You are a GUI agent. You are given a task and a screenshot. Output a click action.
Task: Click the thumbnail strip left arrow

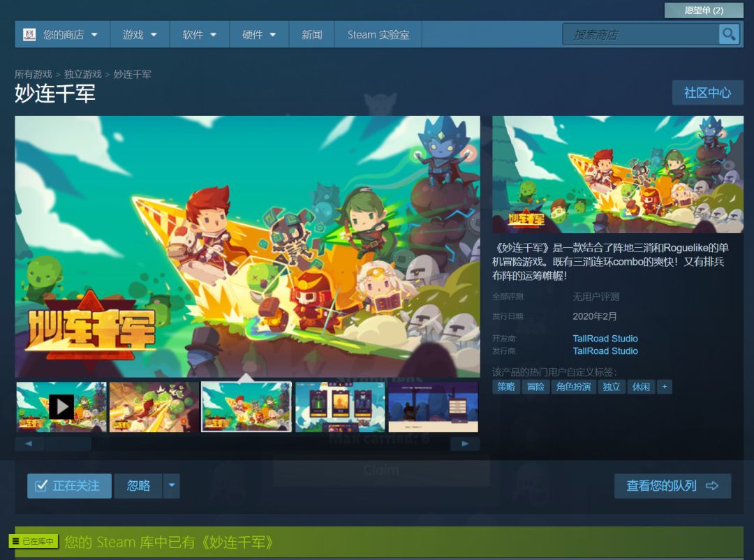(x=29, y=443)
